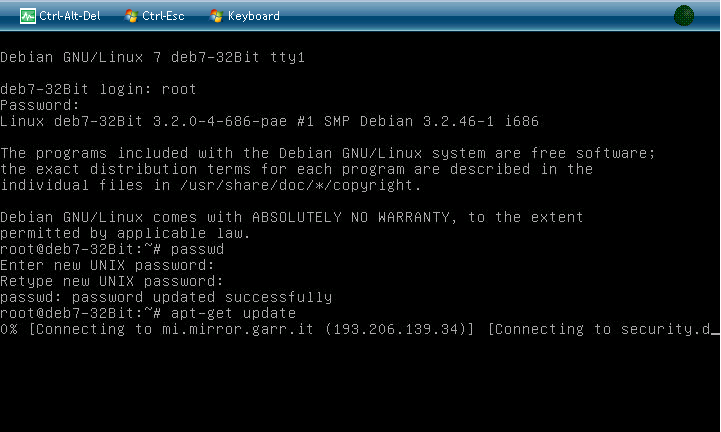Click the Windows logo beside Ctrl-Esc
The image size is (721, 432).
[x=131, y=16]
